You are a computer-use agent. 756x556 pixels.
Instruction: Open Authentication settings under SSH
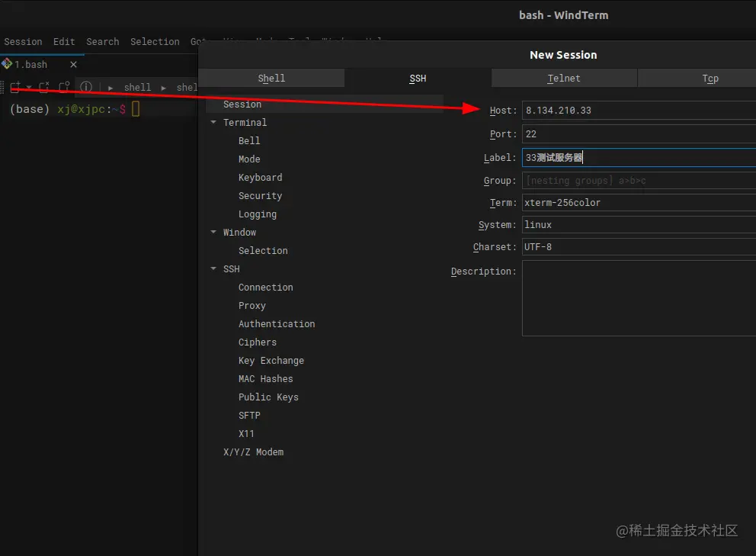(277, 324)
